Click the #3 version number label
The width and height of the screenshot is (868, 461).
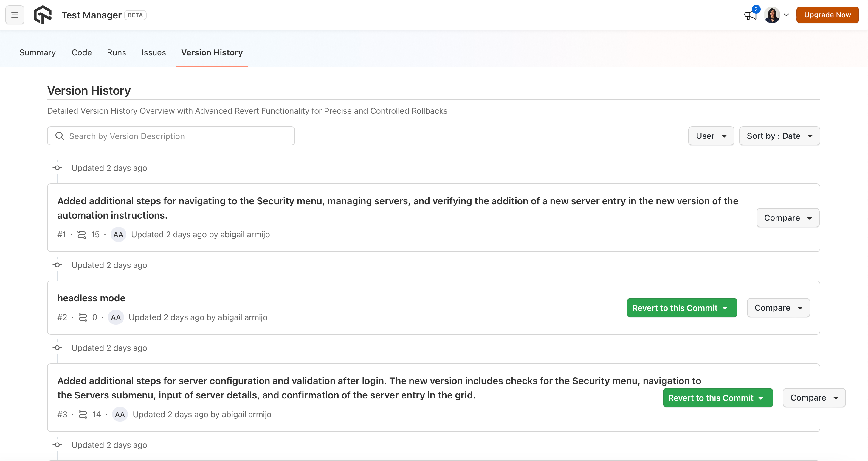[x=62, y=414]
